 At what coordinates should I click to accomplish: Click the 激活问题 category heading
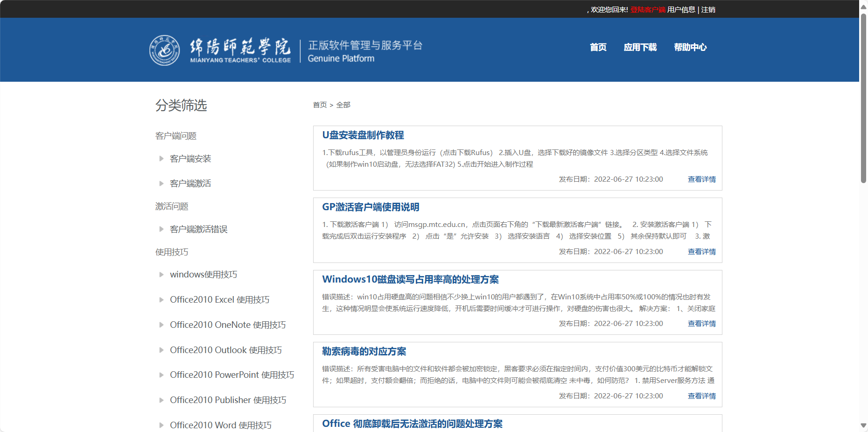click(172, 206)
